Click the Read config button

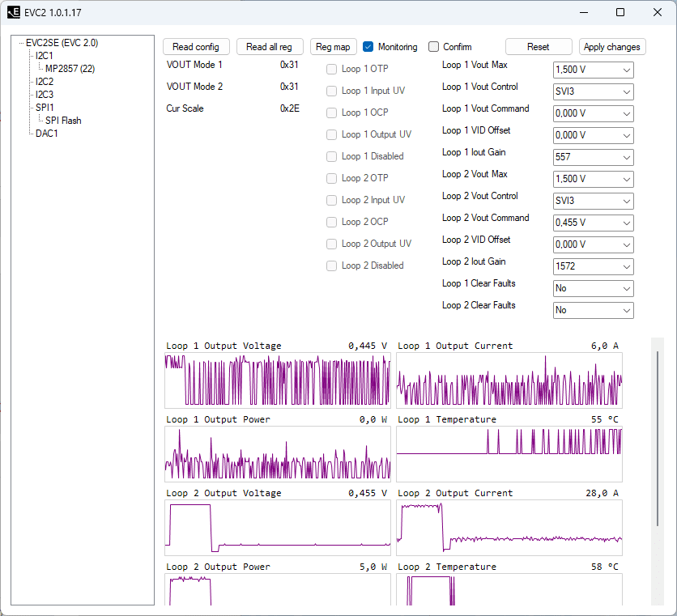tap(196, 47)
